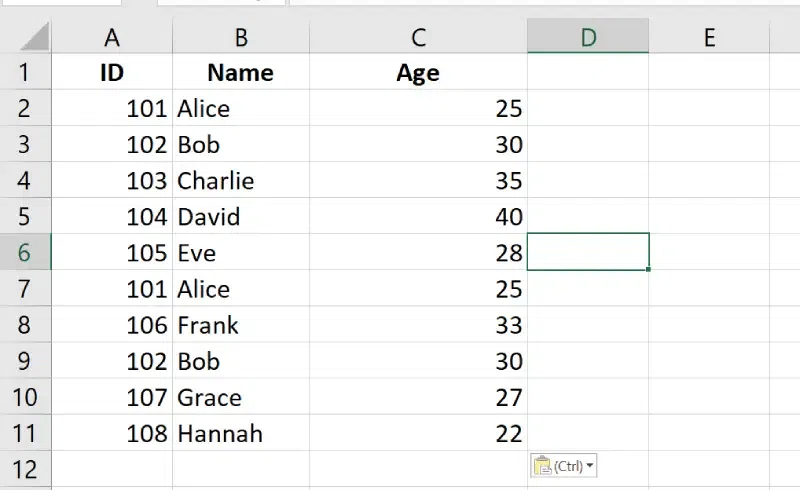This screenshot has height=490, width=800.
Task: Select the cell containing Hannah
Action: point(241,433)
